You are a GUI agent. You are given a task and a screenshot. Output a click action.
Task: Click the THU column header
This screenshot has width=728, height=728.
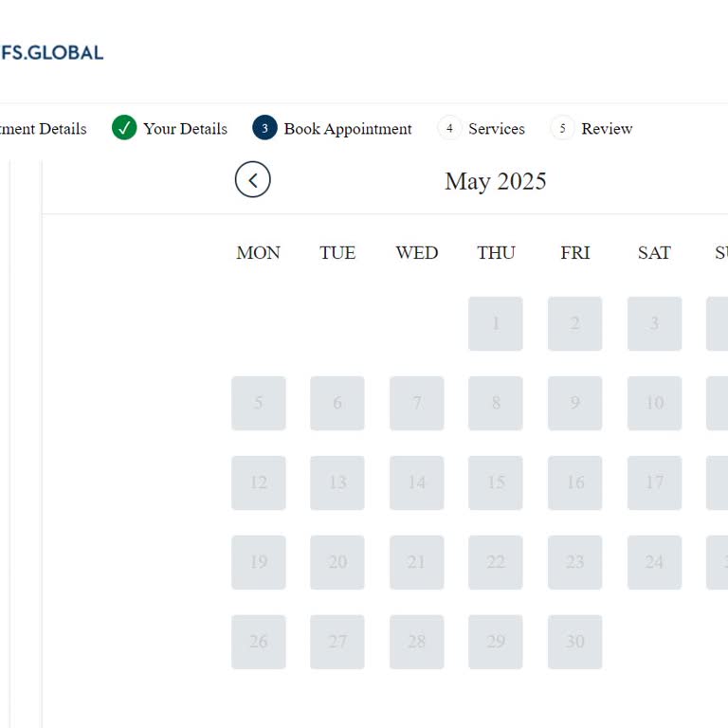[496, 253]
